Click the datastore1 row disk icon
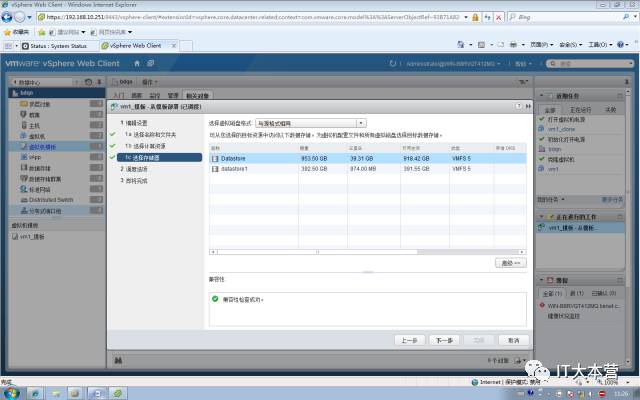This screenshot has width=640, height=400. (x=215, y=169)
